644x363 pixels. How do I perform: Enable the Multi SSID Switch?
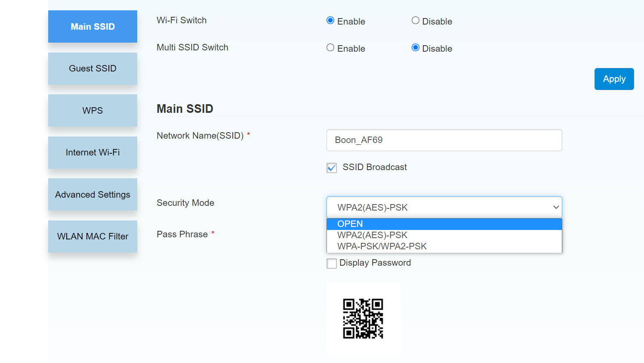pos(330,48)
